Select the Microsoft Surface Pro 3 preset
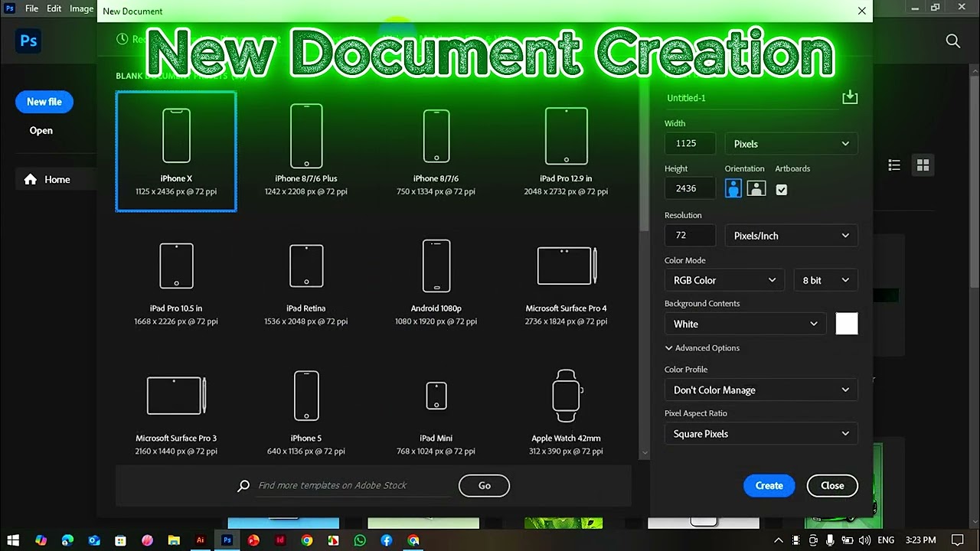 tap(176, 412)
